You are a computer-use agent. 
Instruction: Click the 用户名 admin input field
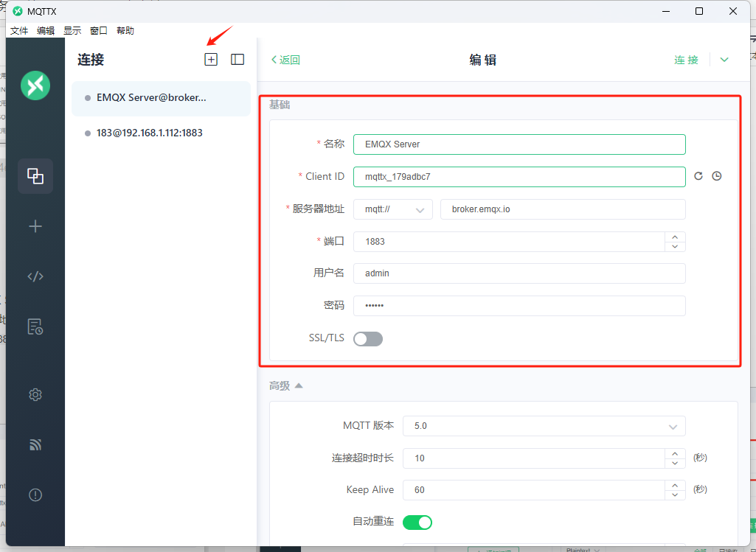click(x=519, y=273)
